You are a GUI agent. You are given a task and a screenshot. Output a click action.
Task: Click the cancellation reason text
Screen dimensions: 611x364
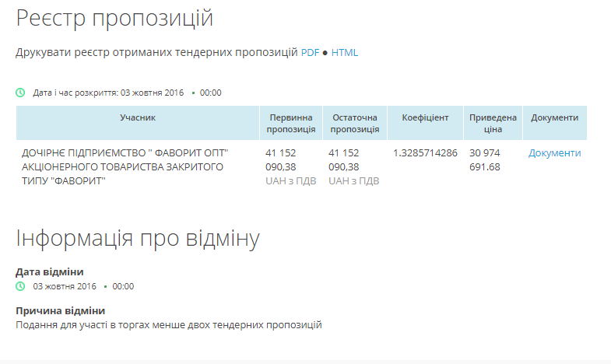click(x=169, y=324)
